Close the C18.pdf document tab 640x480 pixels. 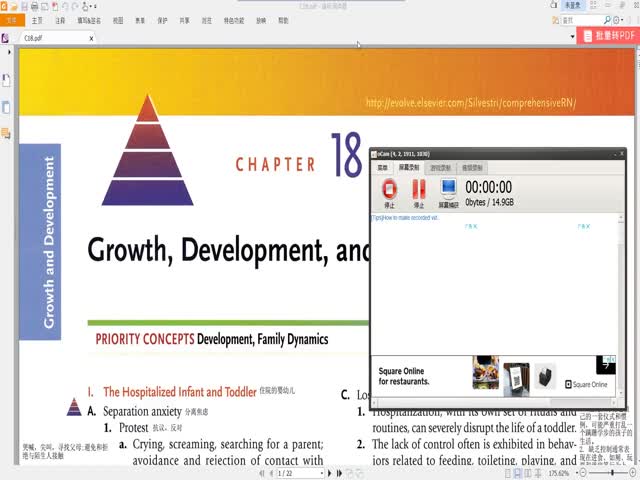tap(92, 38)
